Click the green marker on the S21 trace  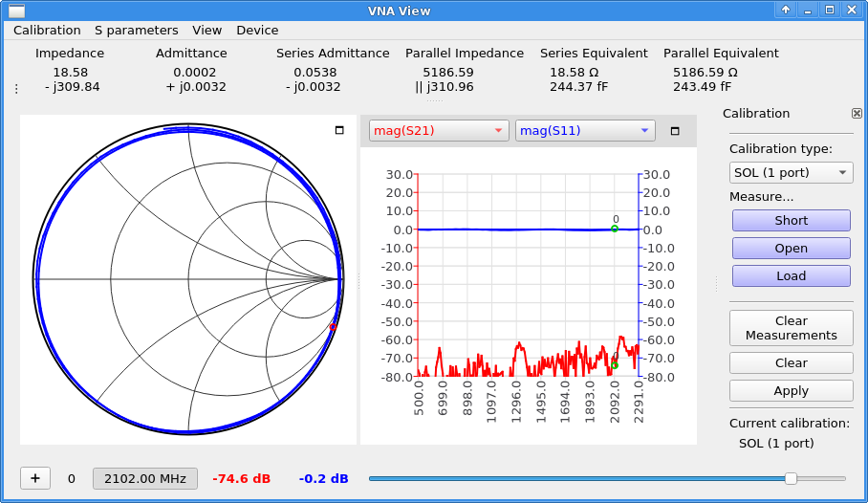tap(615, 365)
